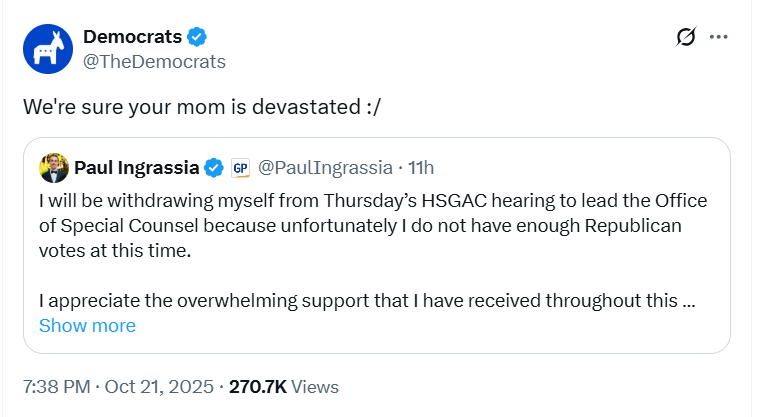Image resolution: width=777 pixels, height=417 pixels.
Task: Open the Grok explain-post icon
Action: click(685, 37)
